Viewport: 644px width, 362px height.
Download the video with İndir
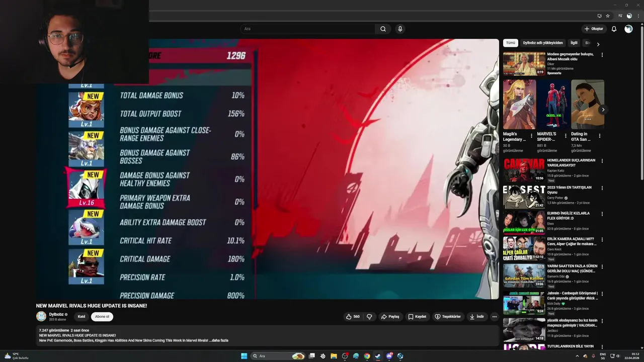[476, 317]
